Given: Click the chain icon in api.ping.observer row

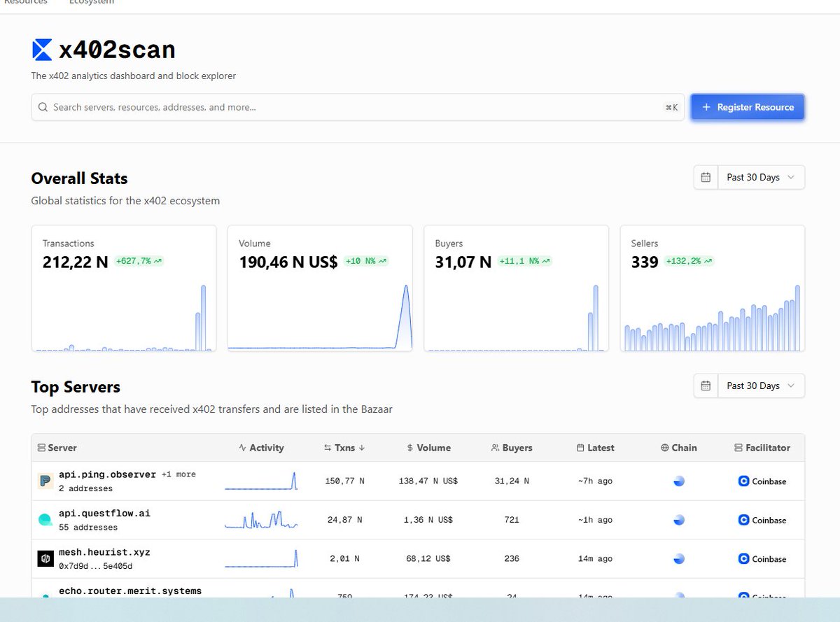Looking at the screenshot, I should coord(678,481).
